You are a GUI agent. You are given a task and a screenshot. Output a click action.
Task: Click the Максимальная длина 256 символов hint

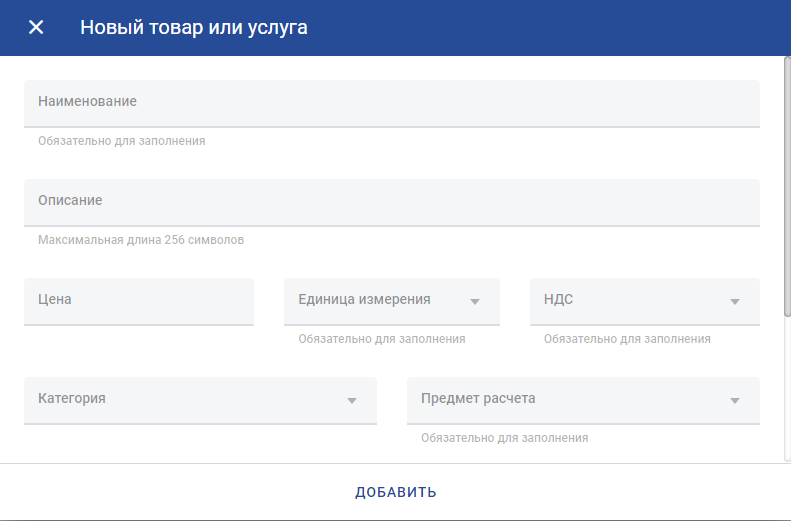[x=141, y=240]
